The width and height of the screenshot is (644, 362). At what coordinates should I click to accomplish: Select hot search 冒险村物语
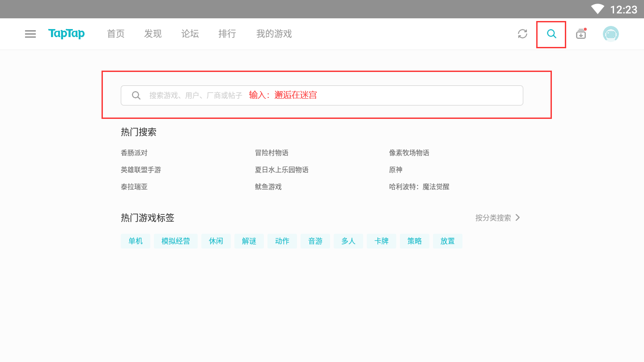click(272, 153)
